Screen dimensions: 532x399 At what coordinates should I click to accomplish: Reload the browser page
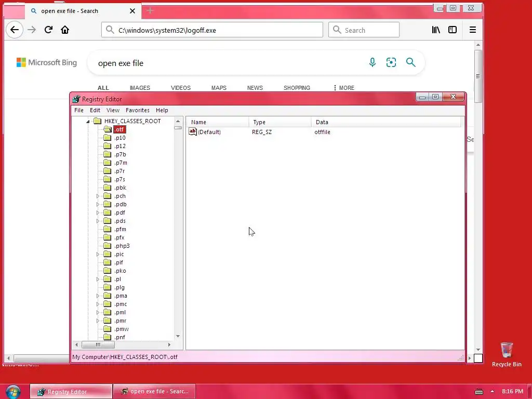point(48,30)
